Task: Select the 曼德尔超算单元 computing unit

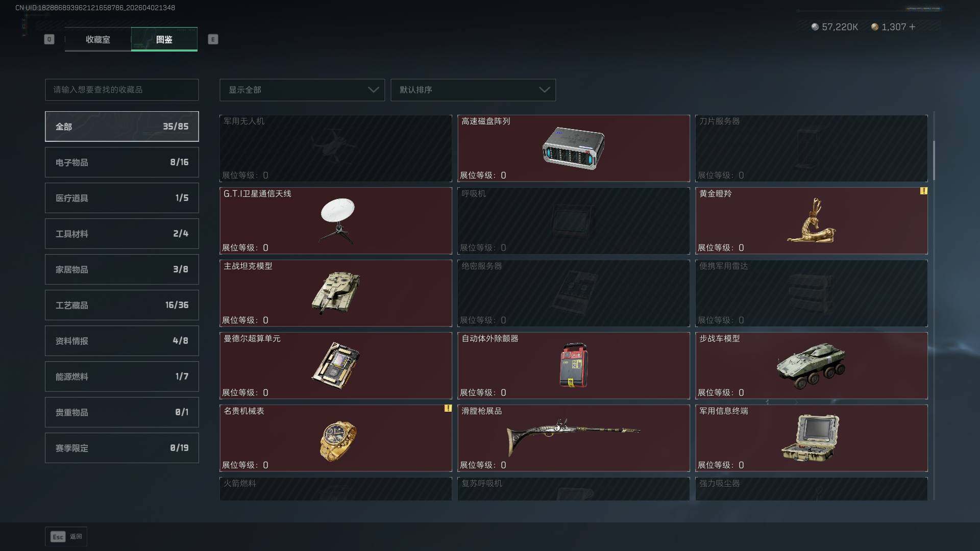Action: (335, 366)
